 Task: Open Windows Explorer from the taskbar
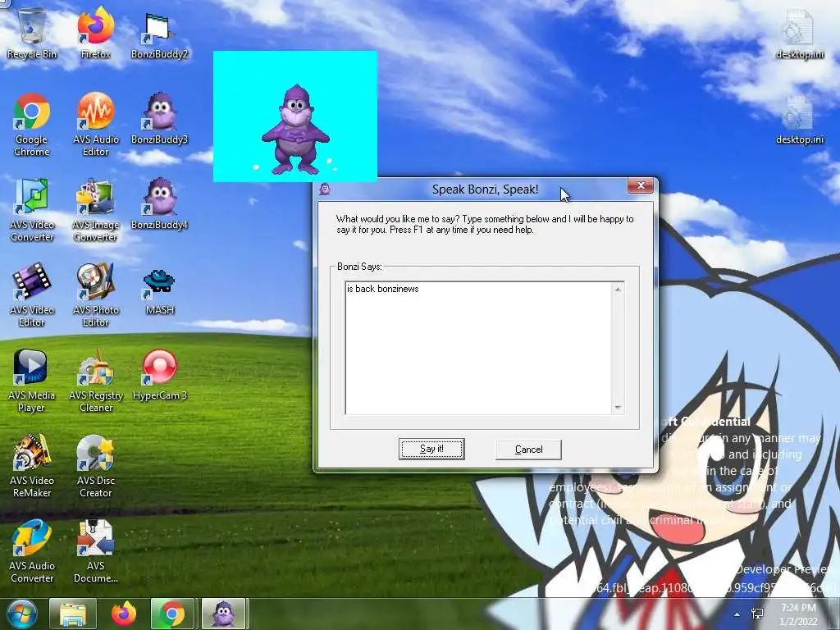(x=73, y=614)
